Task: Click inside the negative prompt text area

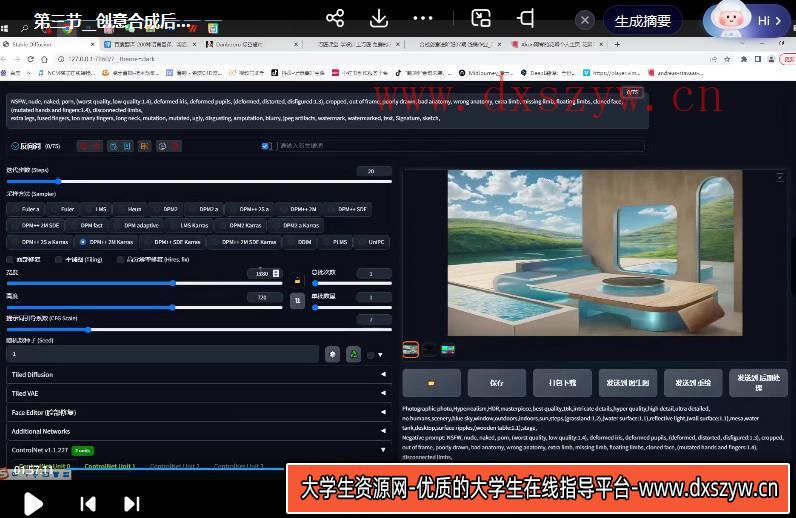Action: tap(327, 110)
